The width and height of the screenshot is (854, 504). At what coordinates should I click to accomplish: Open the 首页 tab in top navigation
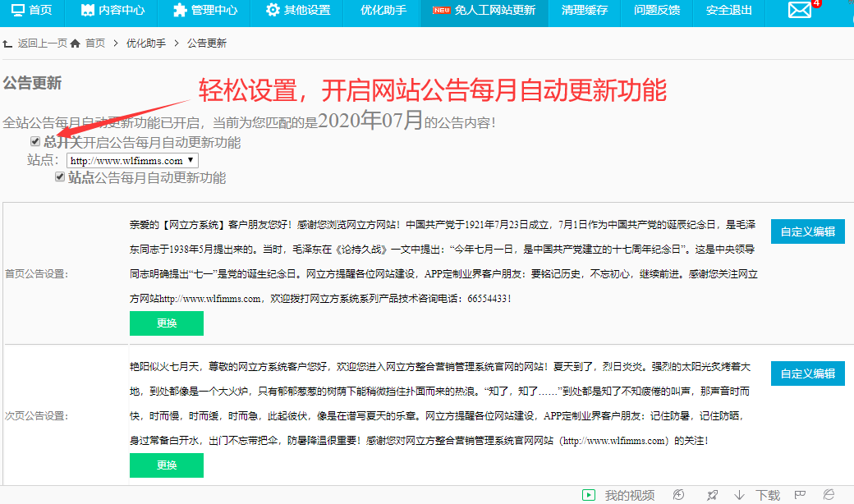coord(31,11)
